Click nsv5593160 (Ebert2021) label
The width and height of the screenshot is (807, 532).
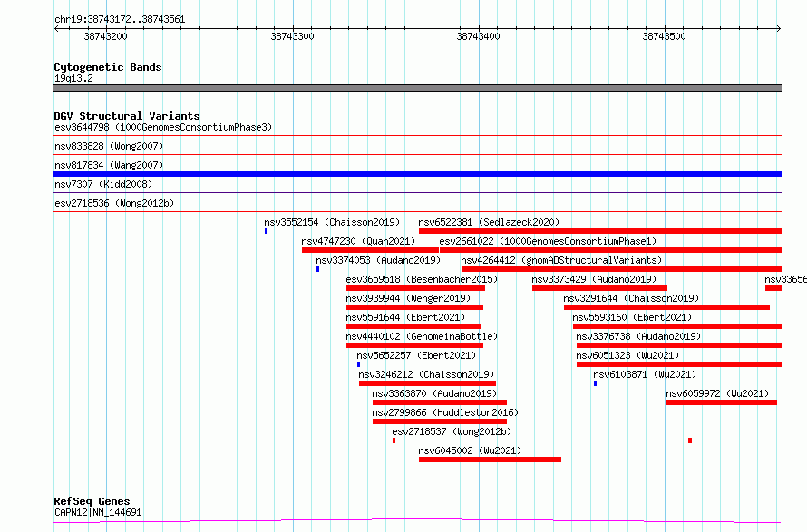[632, 317]
